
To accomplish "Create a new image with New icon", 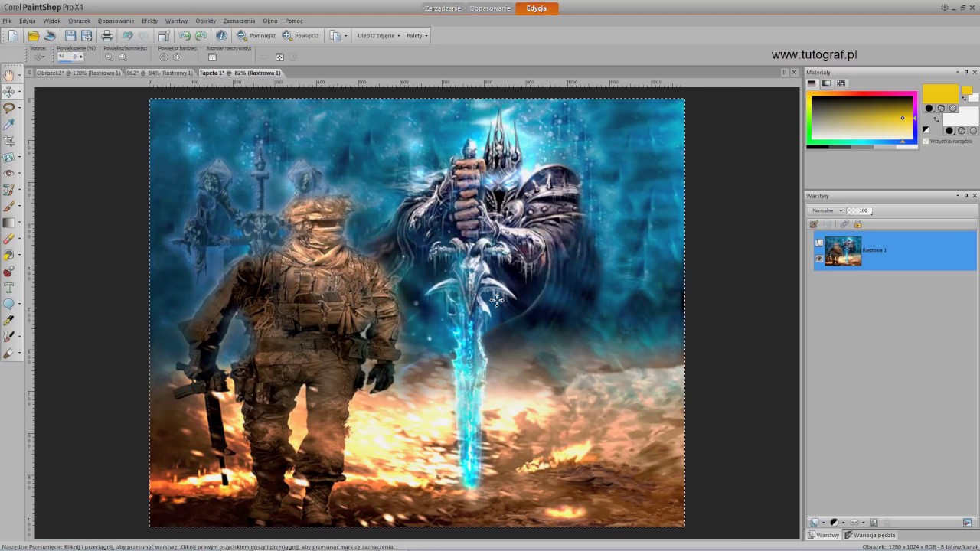I will click(x=13, y=36).
